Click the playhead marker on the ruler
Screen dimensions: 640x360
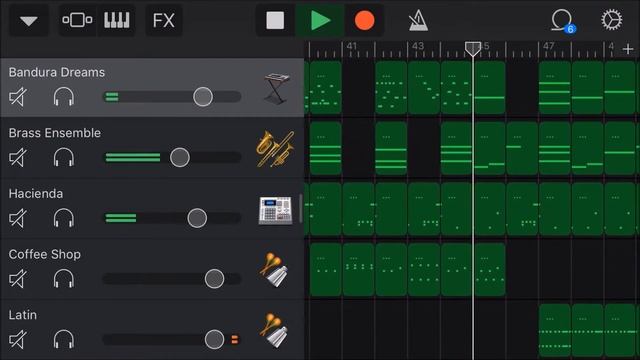473,49
